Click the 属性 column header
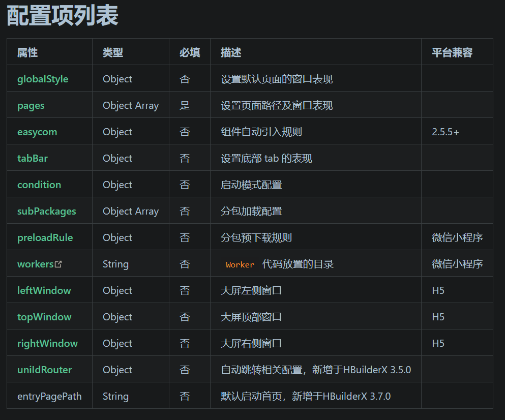505x420 pixels. (27, 52)
